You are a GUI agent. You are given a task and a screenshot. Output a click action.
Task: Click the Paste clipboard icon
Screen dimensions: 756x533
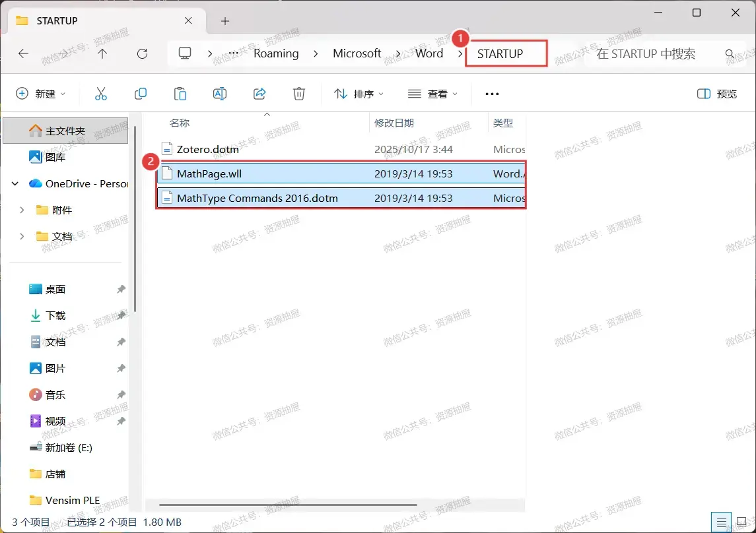coord(180,94)
